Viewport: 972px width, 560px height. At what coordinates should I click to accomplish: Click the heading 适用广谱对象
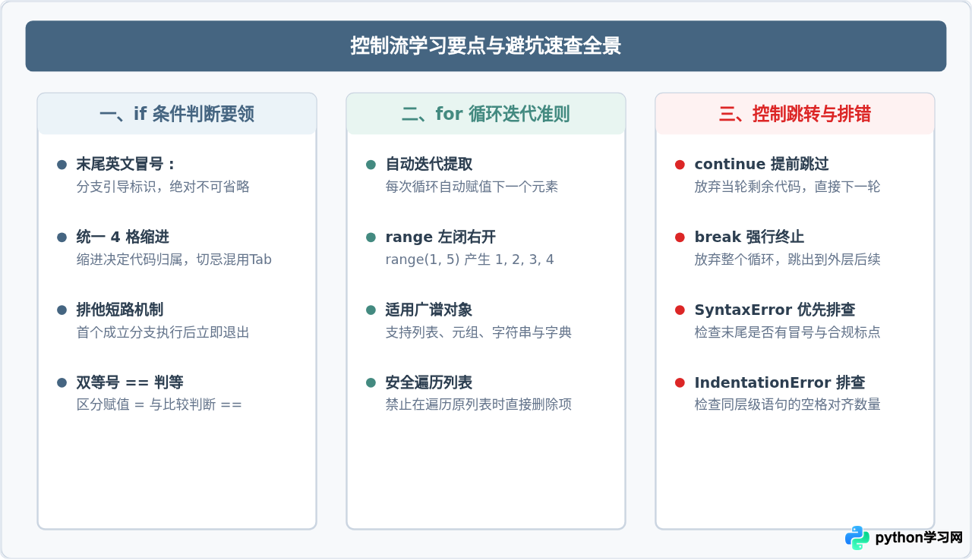(x=429, y=310)
